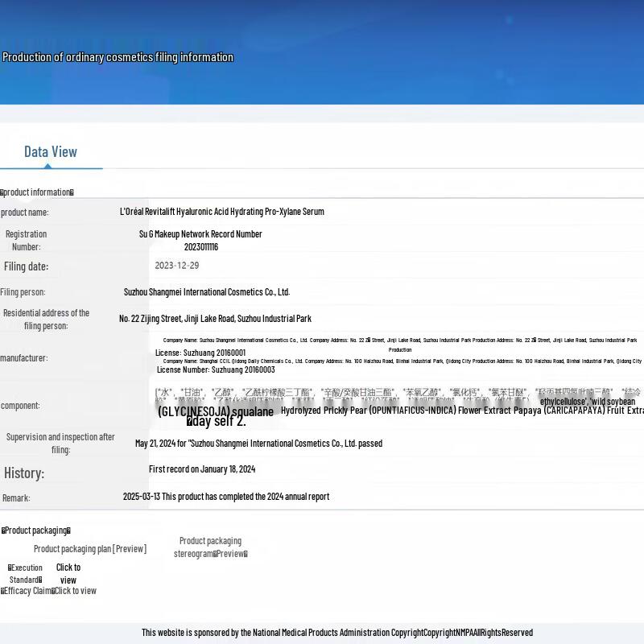Viewport: 644px width, 644px height.
Task: Click the First record on January 18 history entry
Action: pos(202,469)
